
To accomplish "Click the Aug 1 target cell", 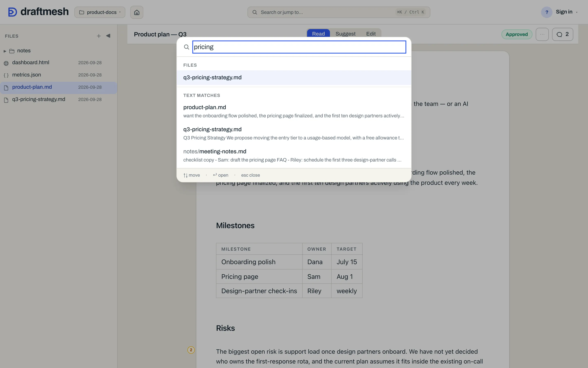I will coord(347,276).
